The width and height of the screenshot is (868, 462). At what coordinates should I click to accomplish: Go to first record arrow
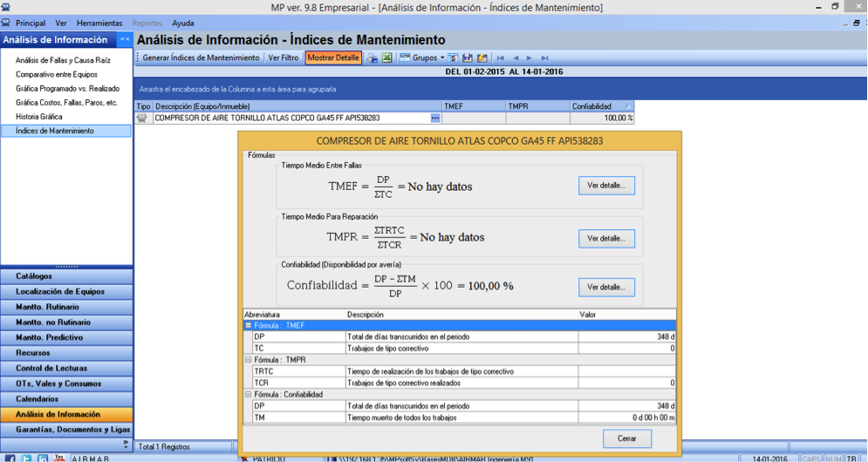point(501,58)
